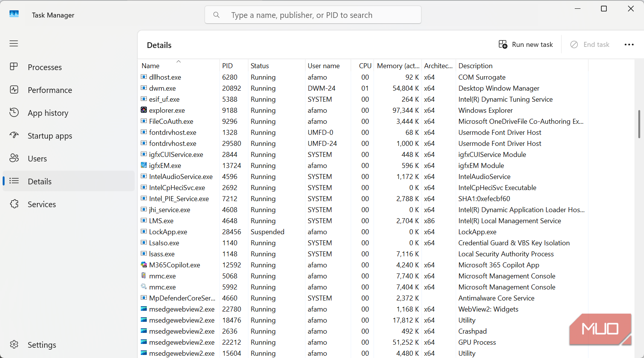Open the Processes page icon in sidebar

pyautogui.click(x=14, y=67)
